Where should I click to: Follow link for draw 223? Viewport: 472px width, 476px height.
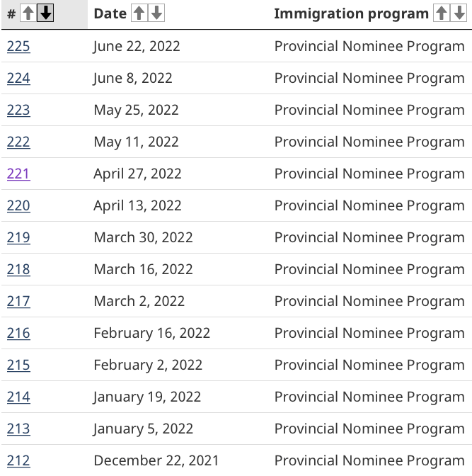[18, 110]
